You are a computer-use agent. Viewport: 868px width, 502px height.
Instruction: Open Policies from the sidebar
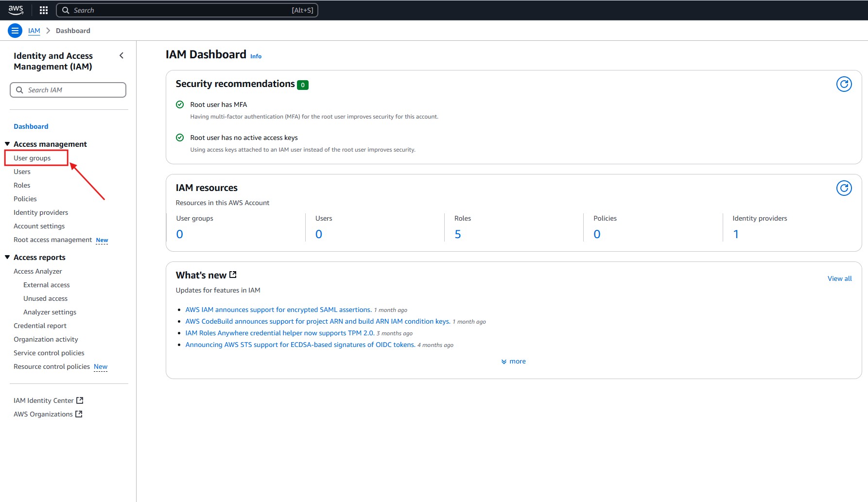click(25, 199)
